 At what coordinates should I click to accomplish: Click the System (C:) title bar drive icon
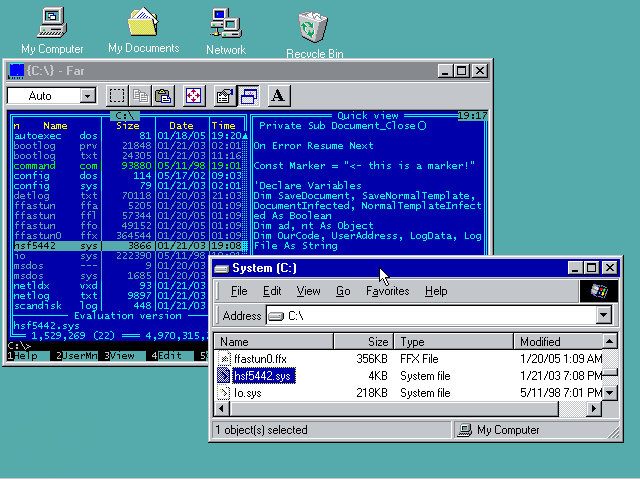click(x=222, y=269)
